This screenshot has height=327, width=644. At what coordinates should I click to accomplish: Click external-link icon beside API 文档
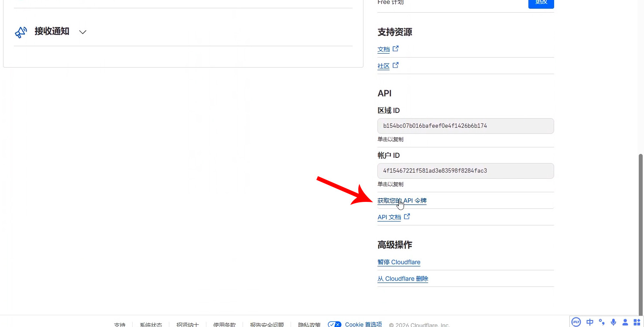(x=407, y=217)
